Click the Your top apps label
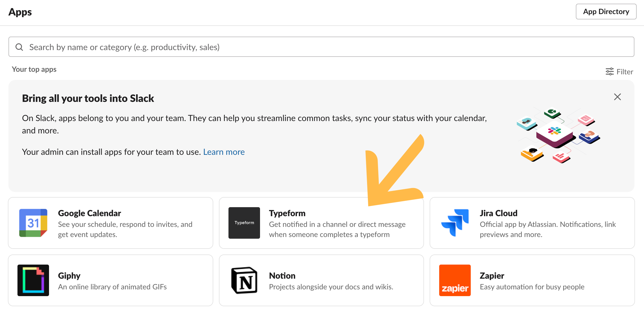This screenshot has width=644, height=313. click(x=34, y=69)
